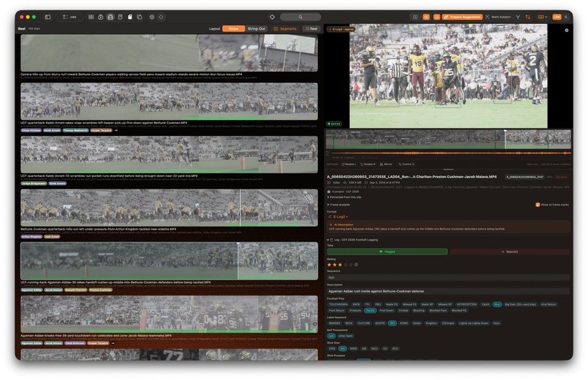Image resolution: width=588 pixels, height=380 pixels.
Task: Set rating to five stars
Action: tap(351, 264)
